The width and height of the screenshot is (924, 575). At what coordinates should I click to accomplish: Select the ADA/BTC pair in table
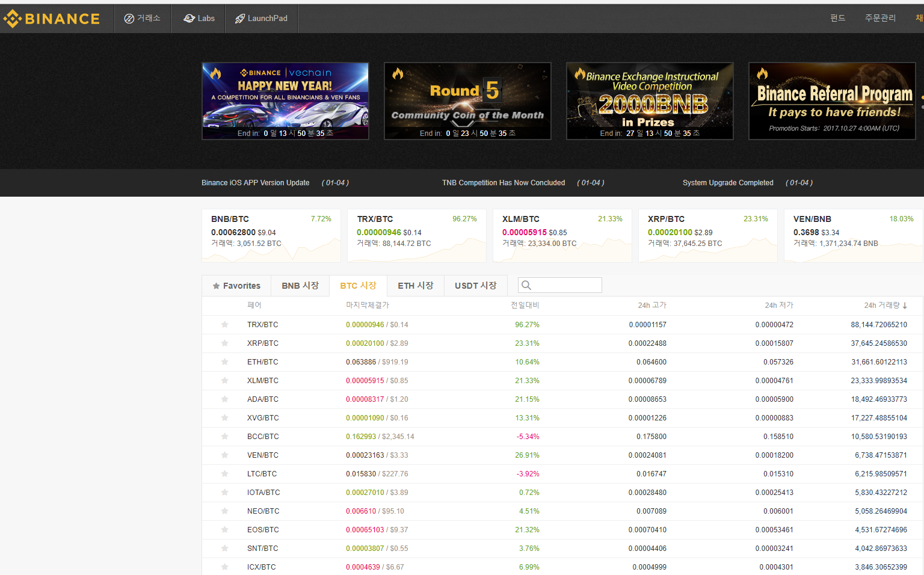[263, 399]
